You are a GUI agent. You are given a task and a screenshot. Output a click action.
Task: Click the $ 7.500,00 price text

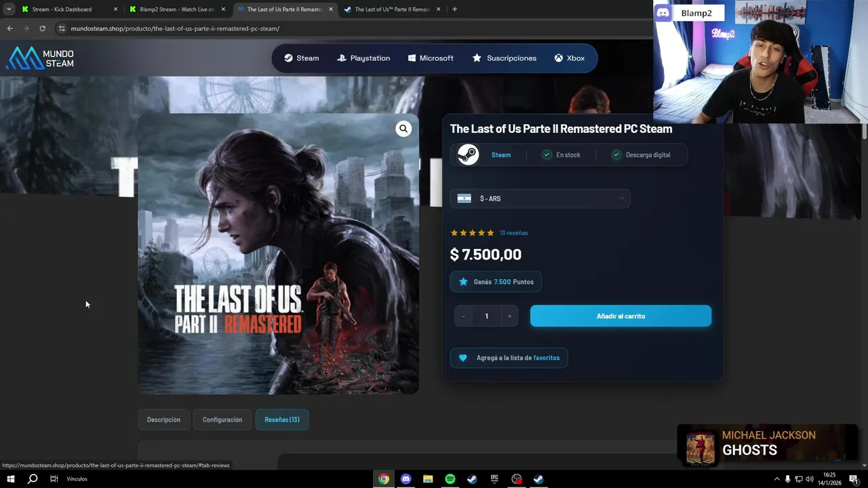pos(486,254)
